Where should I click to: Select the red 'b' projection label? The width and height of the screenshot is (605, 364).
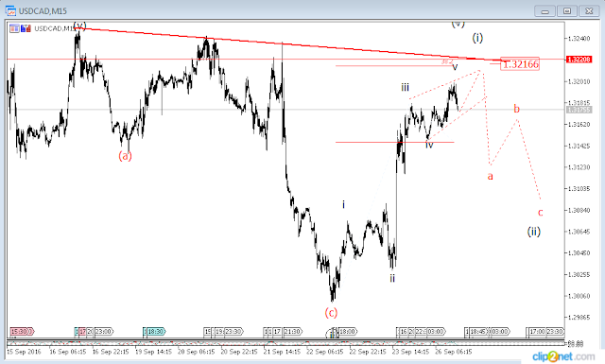[517, 109]
